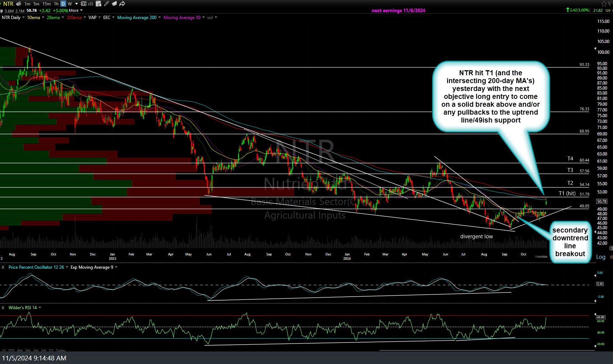Open the Wilder's RSI 14 settings dropdown
The image size is (613, 364).
40,308
